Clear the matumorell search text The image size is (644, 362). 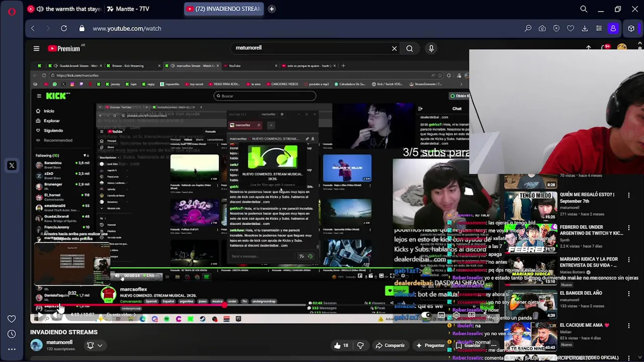394,49
